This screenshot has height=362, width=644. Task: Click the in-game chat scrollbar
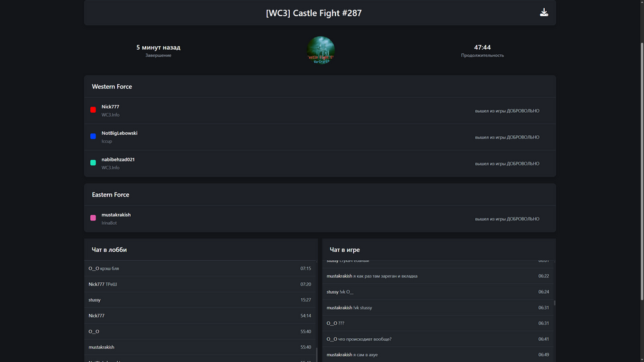click(x=554, y=303)
